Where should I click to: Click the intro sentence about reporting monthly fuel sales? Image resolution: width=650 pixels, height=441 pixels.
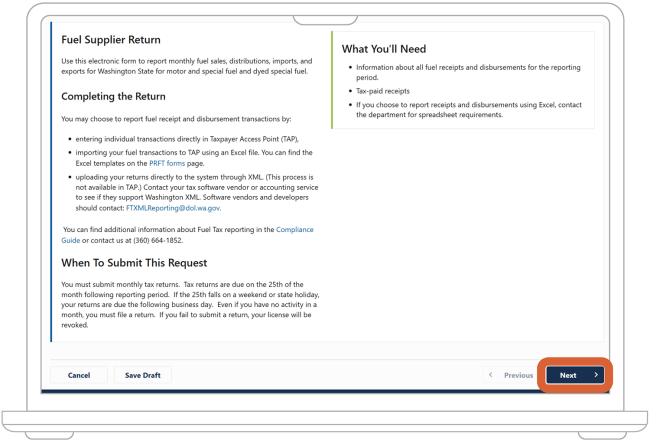point(187,66)
